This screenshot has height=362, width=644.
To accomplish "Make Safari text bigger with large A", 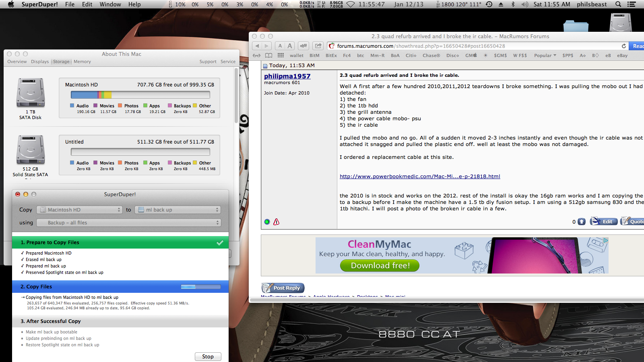I will [x=290, y=46].
